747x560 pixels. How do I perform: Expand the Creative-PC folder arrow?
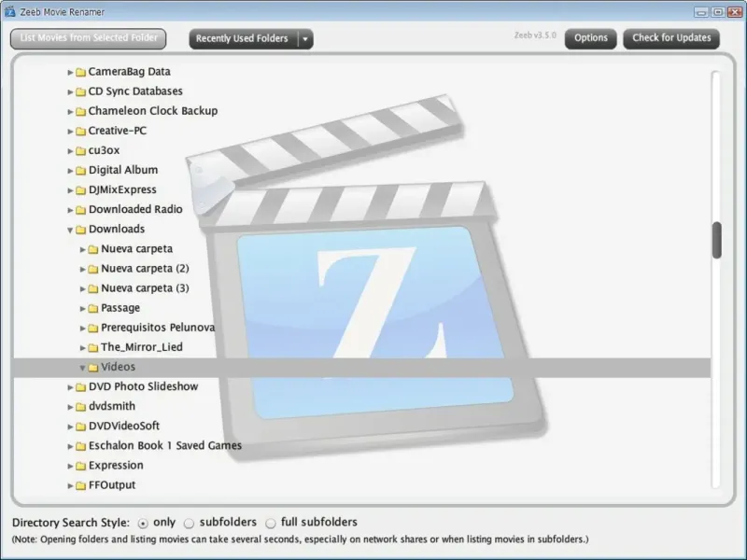[x=70, y=132]
